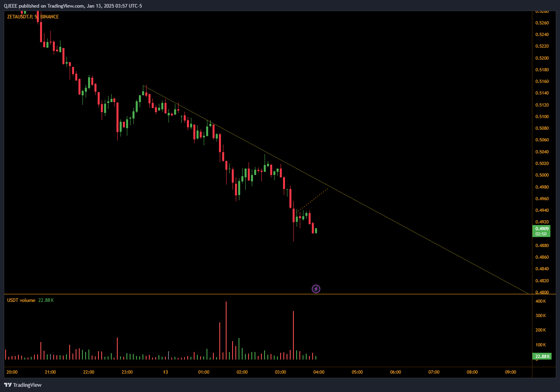Click the 0.5160 price axis label
This screenshot has height=392, width=560.
tap(542, 81)
